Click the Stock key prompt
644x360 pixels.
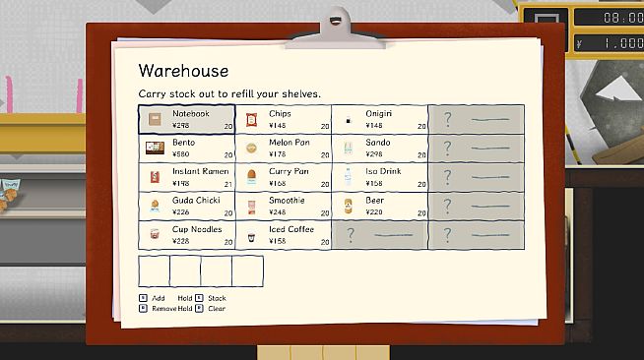tap(211, 298)
